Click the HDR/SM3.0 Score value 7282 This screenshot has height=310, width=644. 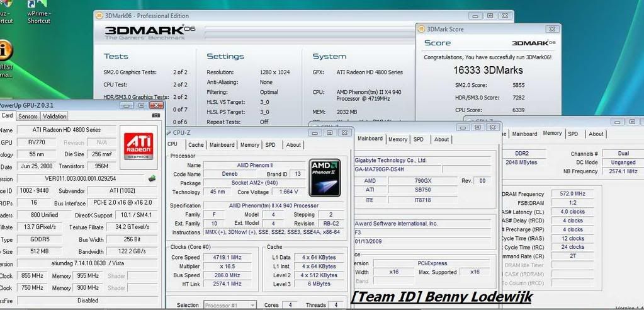[518, 98]
